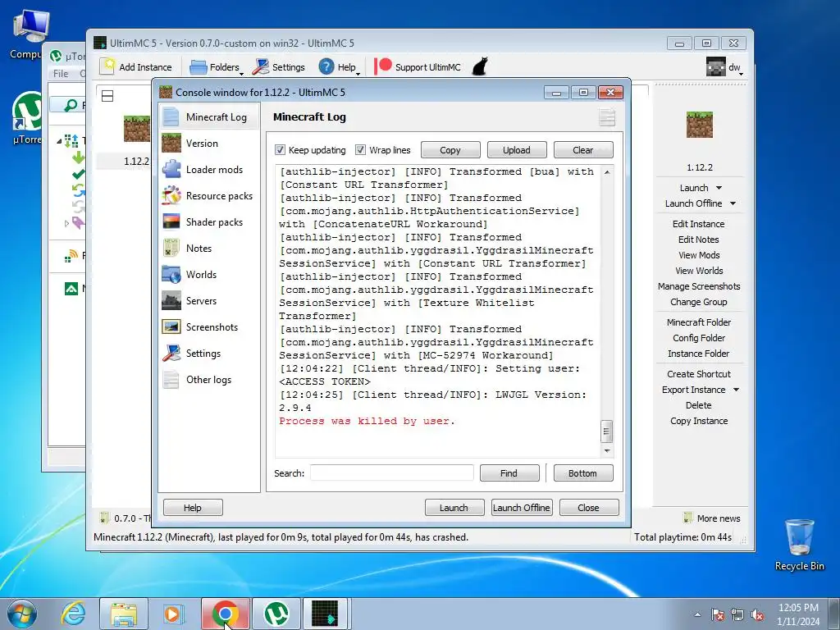Click the black cat icon
Image resolution: width=840 pixels, height=630 pixels.
480,66
